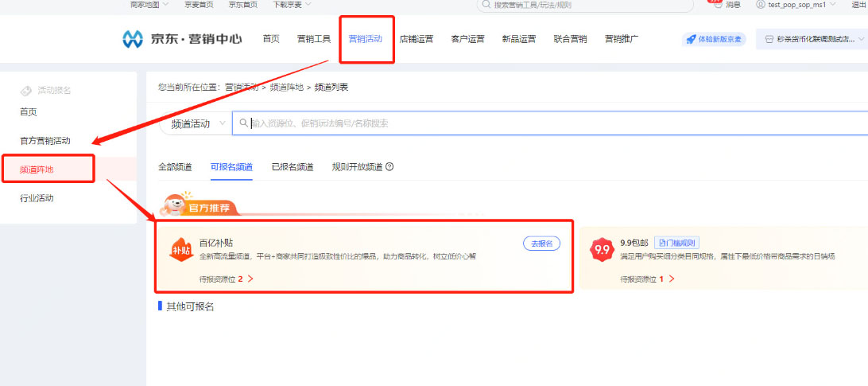Expand the 商家地图 dropdown
Viewport: 868px width, 386px height.
click(149, 5)
